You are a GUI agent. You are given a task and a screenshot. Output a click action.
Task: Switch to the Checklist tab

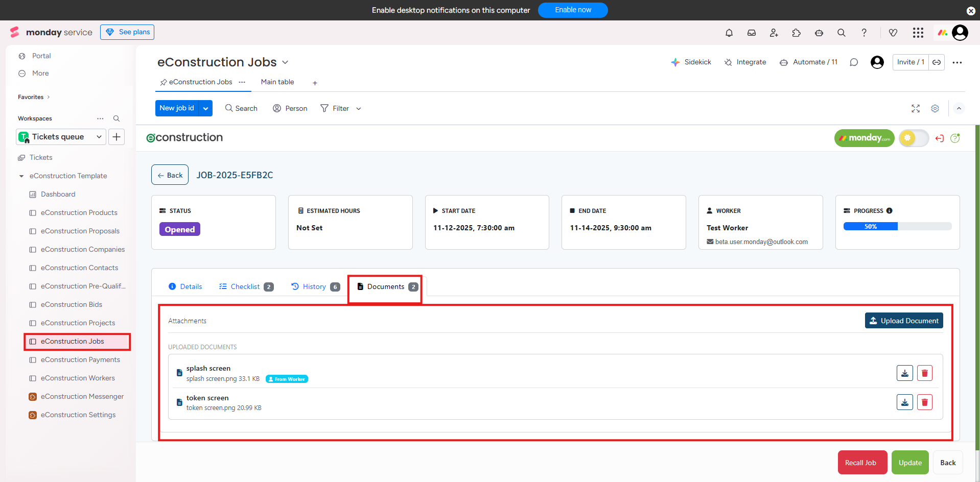[246, 287]
